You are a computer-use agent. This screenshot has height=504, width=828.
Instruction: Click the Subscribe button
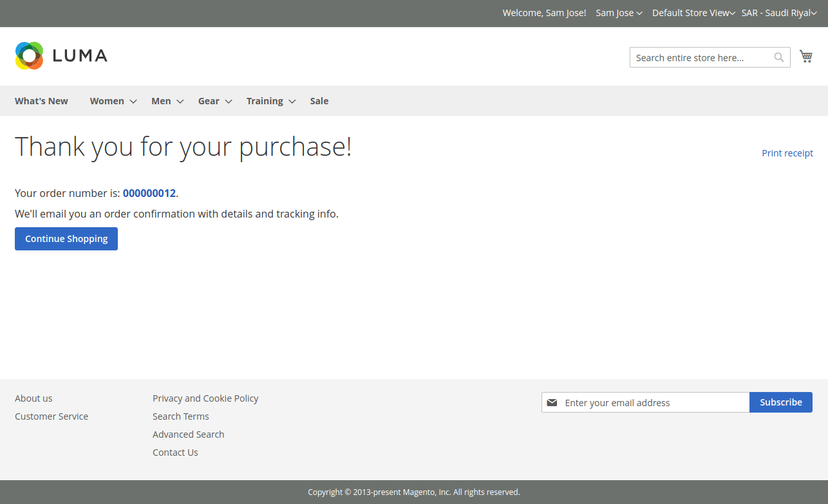coord(781,402)
